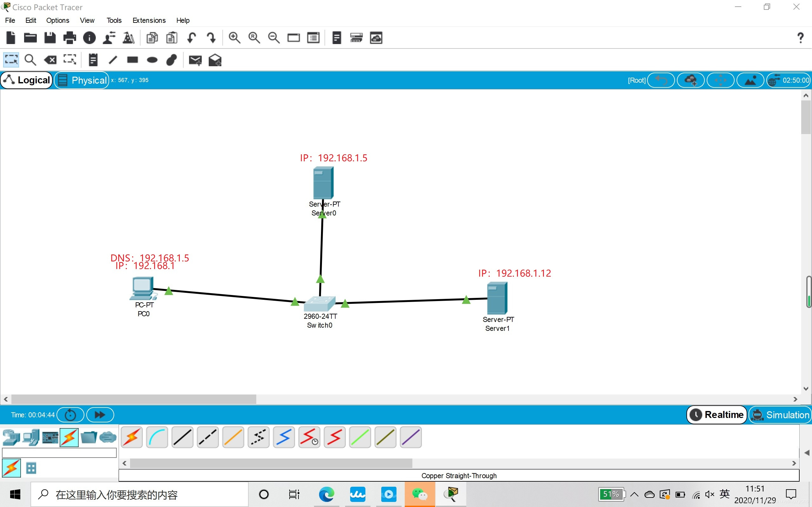Screen dimensions: 812x507
Task: Click the horizontal workspace scrollbar
Action: point(134,399)
